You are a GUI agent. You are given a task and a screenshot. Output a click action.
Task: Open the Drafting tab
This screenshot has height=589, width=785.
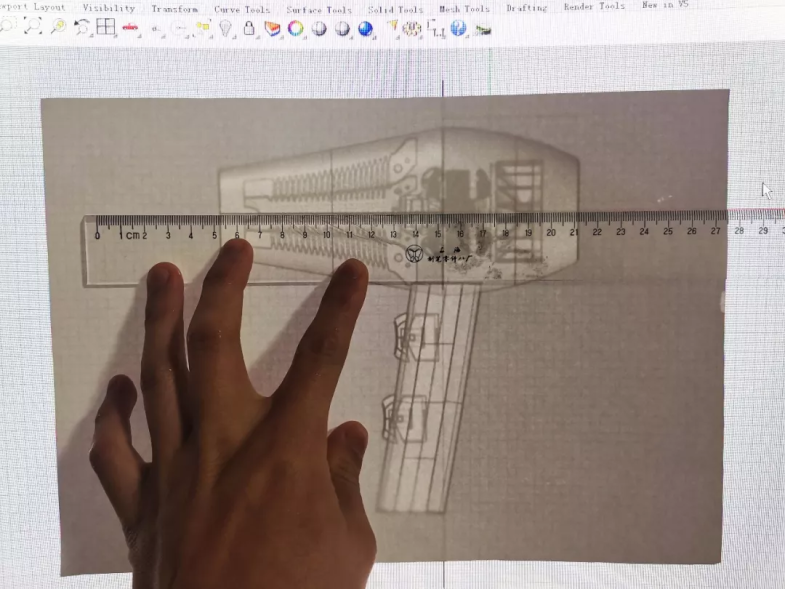526,8
